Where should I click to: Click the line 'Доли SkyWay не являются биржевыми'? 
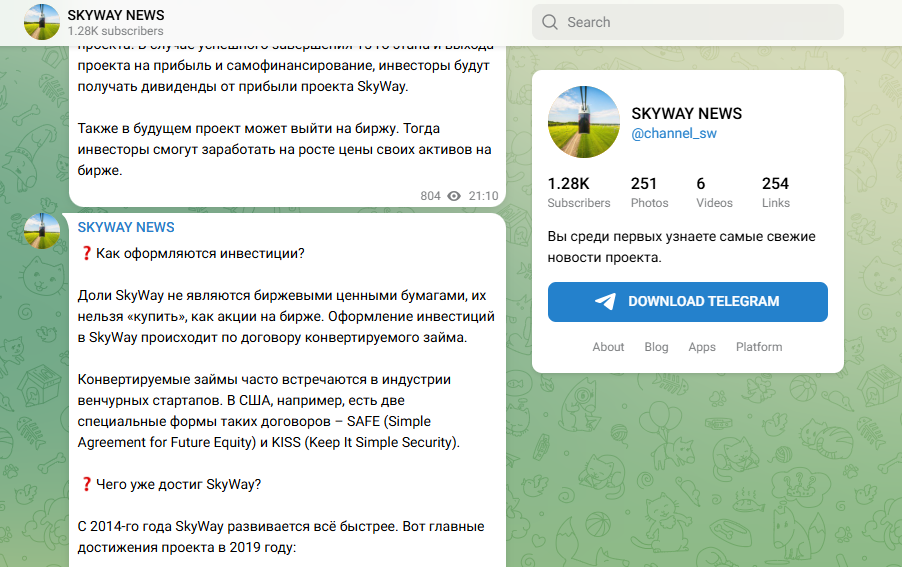pyautogui.click(x=282, y=296)
